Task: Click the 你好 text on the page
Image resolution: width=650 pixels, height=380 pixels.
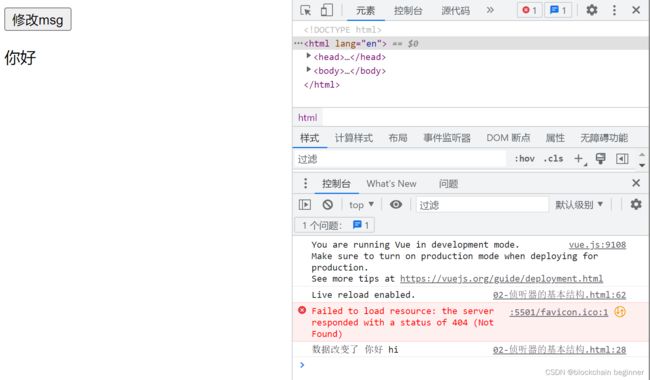Action: click(20, 58)
